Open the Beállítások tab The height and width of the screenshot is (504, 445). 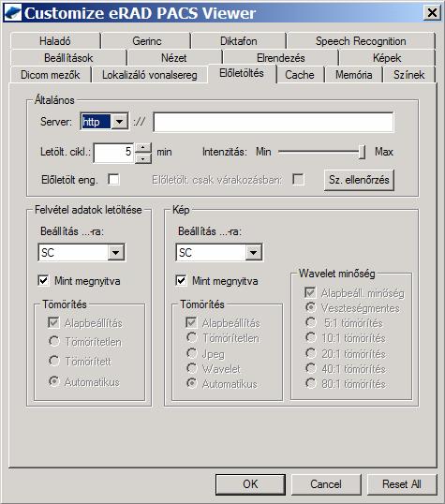68,58
